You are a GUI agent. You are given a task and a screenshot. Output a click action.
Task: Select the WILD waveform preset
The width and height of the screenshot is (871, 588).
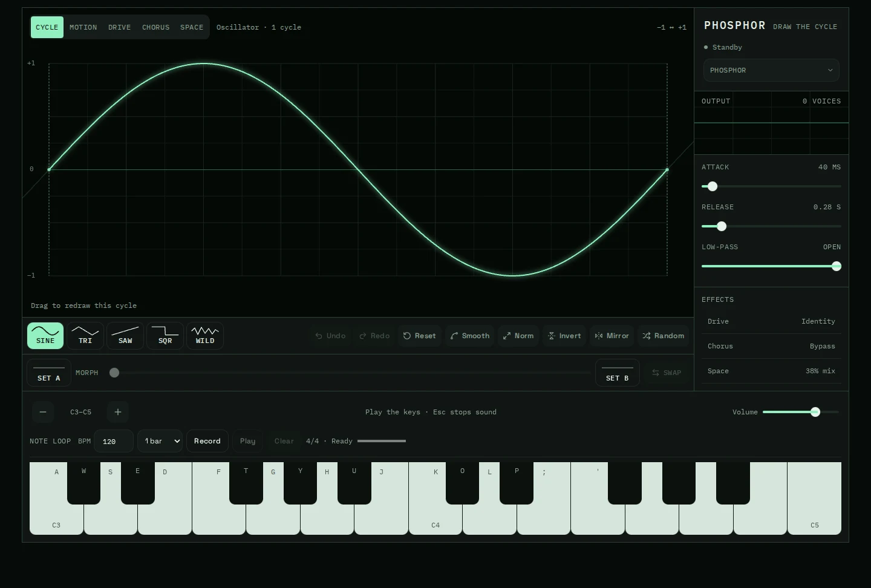[205, 336]
